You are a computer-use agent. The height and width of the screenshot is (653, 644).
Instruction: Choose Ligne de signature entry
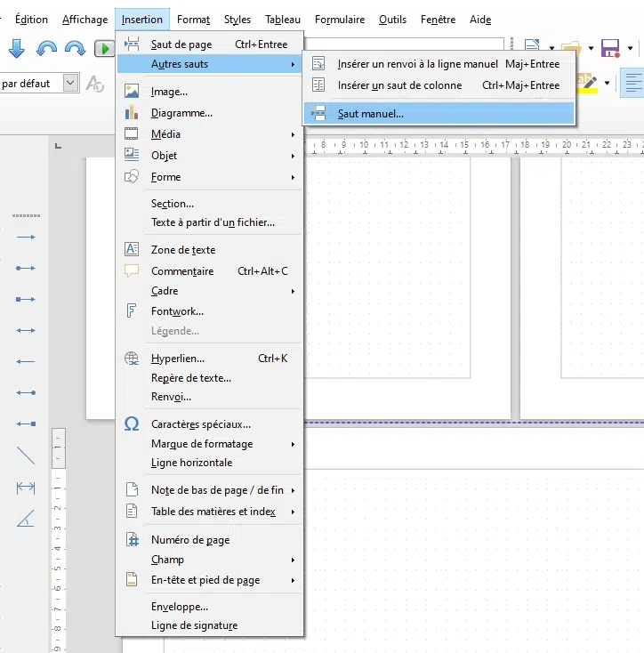click(x=209, y=625)
